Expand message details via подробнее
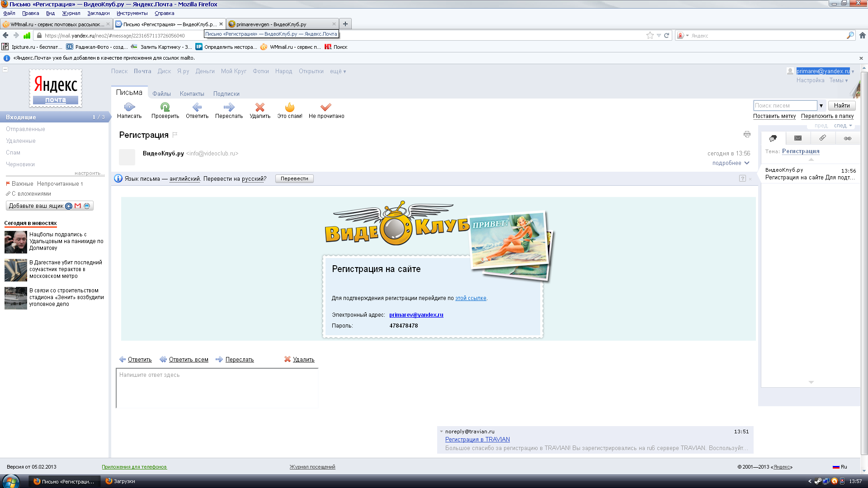Screen dimensions: 868x488 [731, 163]
